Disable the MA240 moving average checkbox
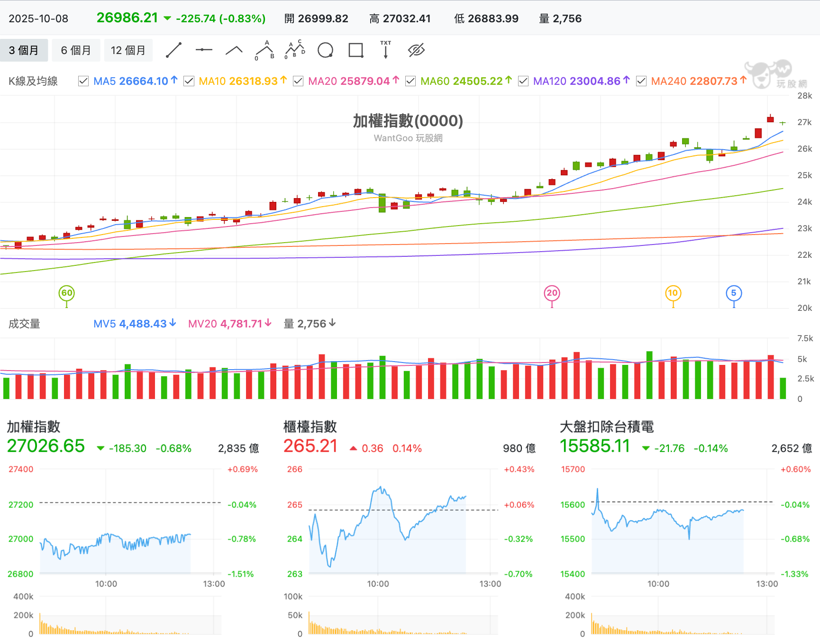This screenshot has width=820, height=644. [641, 82]
